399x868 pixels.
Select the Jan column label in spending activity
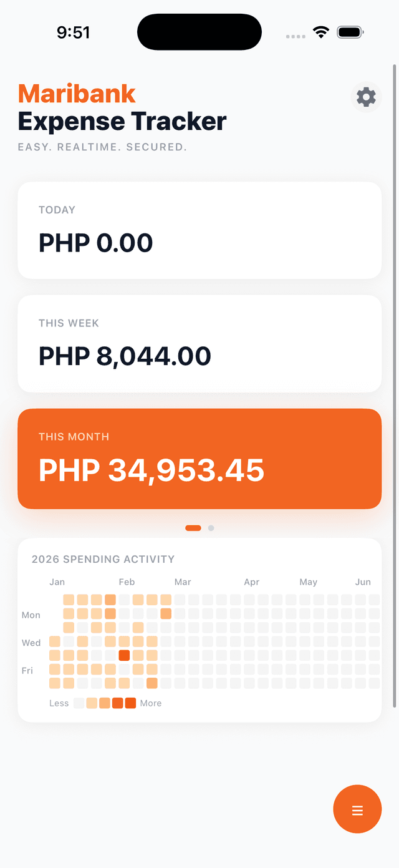coord(57,582)
